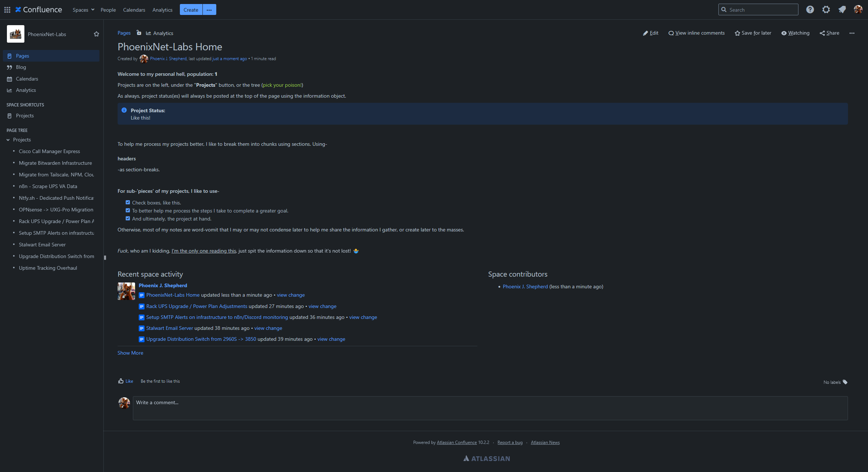Viewport: 868px width, 472px height.
Task: Collapse the Projects page tree node
Action: pyautogui.click(x=8, y=140)
